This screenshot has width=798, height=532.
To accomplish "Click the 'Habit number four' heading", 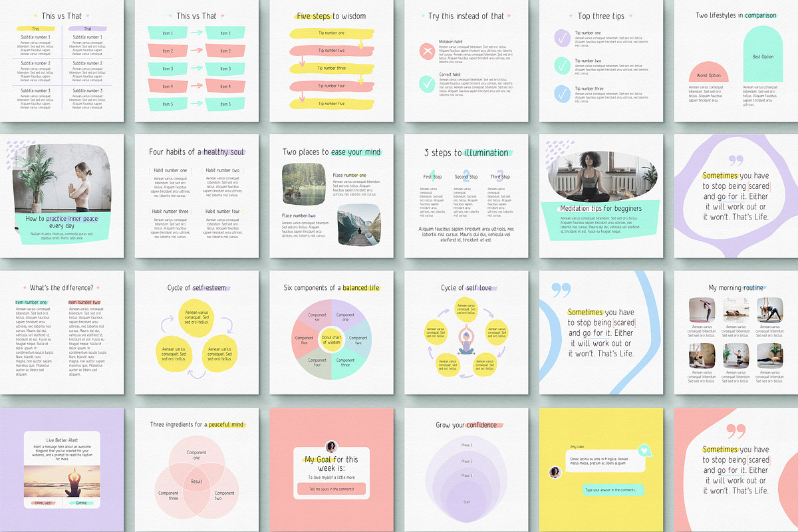I will (223, 211).
